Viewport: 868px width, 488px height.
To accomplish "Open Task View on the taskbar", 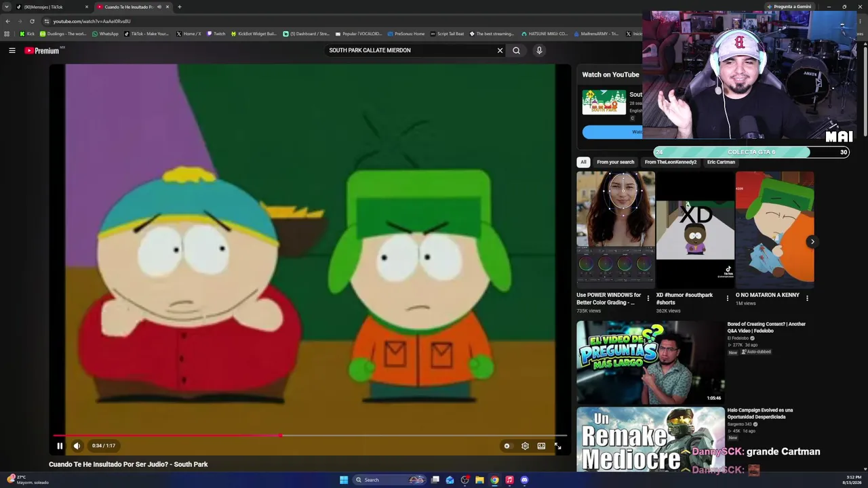I will click(x=435, y=480).
